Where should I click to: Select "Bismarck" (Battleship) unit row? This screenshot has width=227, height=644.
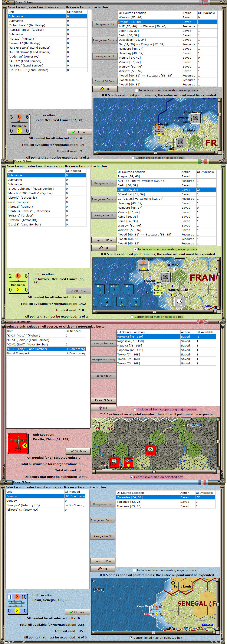[48, 43]
